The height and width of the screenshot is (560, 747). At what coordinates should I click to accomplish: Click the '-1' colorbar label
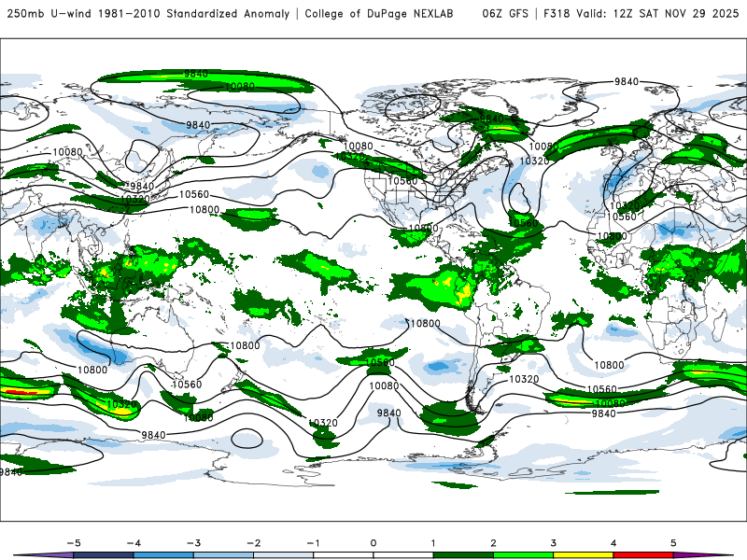point(314,543)
